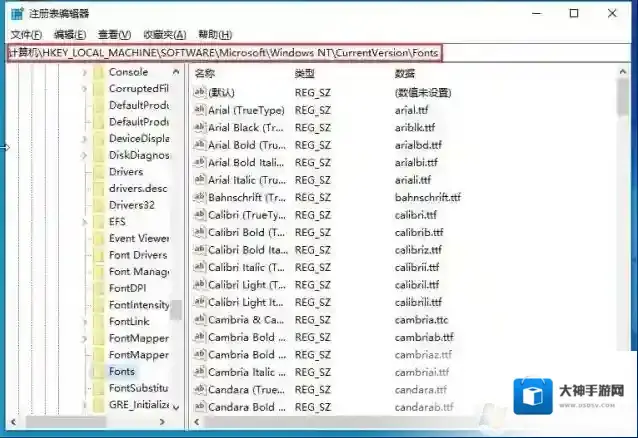Click the tree pane scroll right arrow
Screen dimensions: 638x438
pos(162,422)
